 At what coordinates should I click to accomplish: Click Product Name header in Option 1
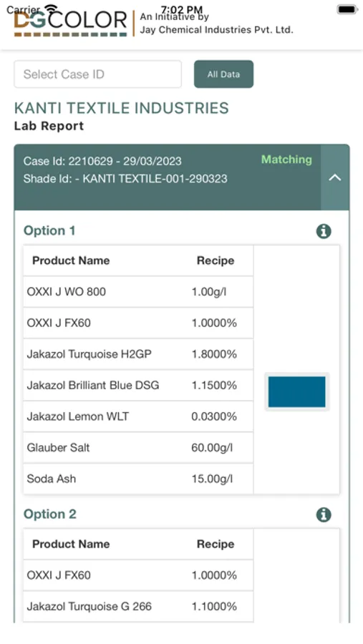coord(71,260)
